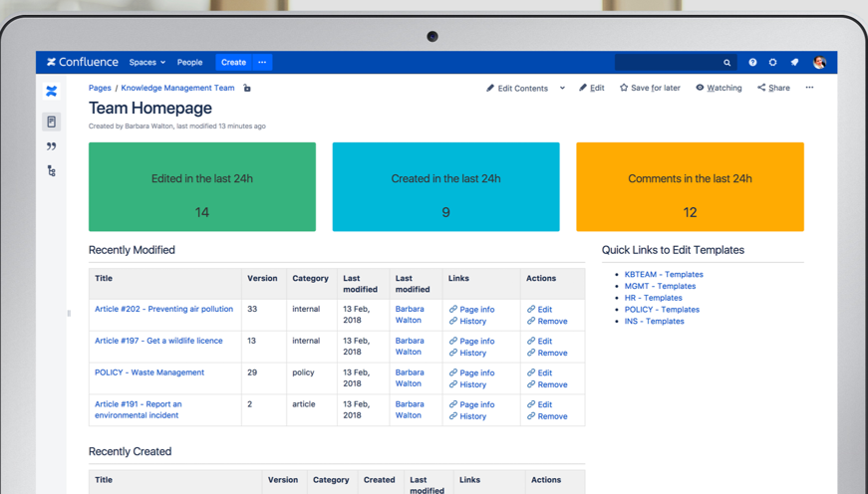The height and width of the screenshot is (494, 868).
Task: Click the Confluence logo in header
Action: click(82, 62)
